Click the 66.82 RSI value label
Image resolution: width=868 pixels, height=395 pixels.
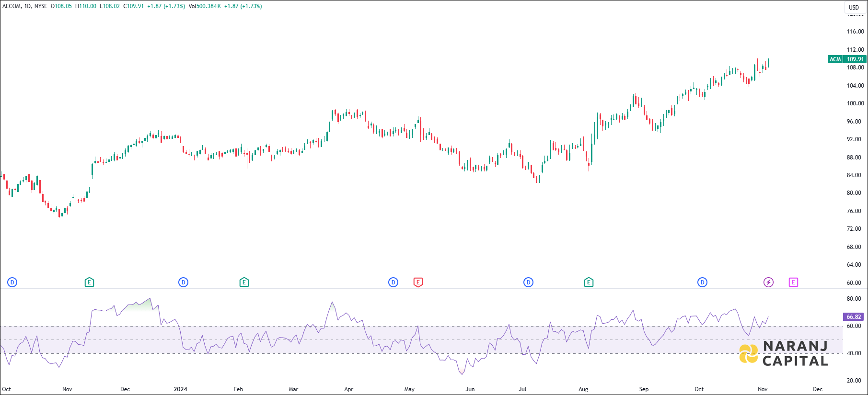pos(853,317)
